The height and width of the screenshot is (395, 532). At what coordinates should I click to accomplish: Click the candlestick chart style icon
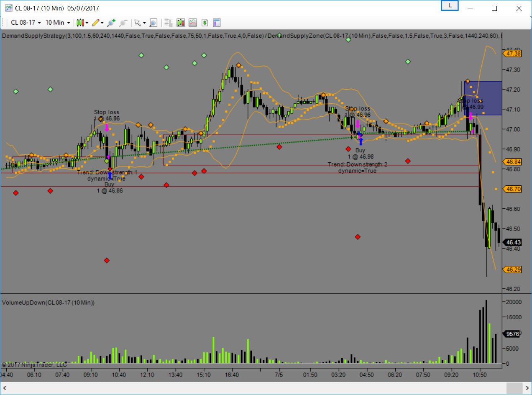pos(80,23)
